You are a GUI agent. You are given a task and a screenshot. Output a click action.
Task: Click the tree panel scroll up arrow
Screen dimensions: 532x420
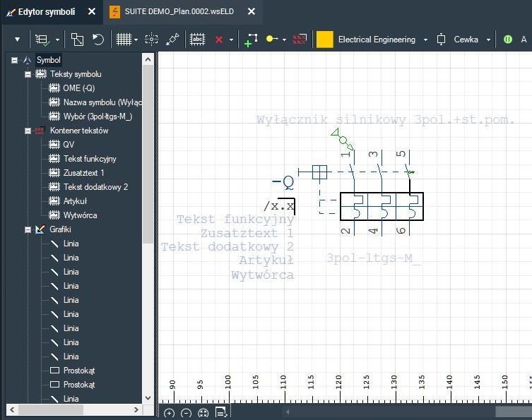click(x=148, y=60)
